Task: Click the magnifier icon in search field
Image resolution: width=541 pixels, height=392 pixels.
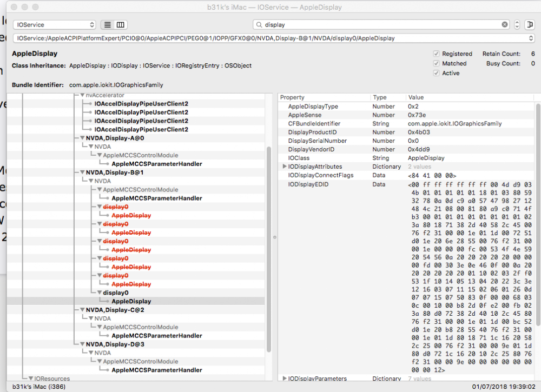Action: tap(259, 25)
